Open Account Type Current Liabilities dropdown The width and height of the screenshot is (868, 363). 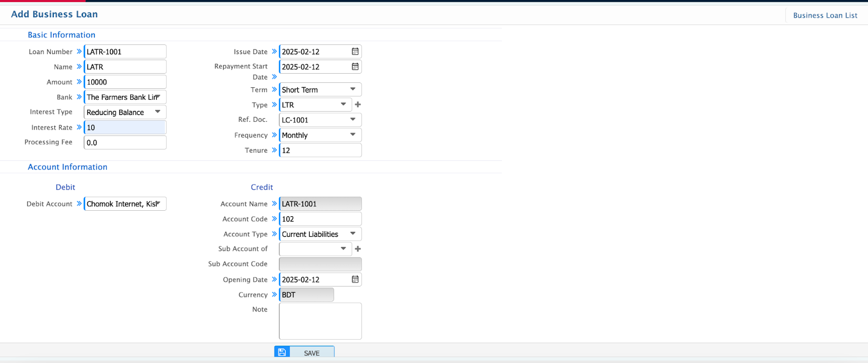[x=320, y=234]
